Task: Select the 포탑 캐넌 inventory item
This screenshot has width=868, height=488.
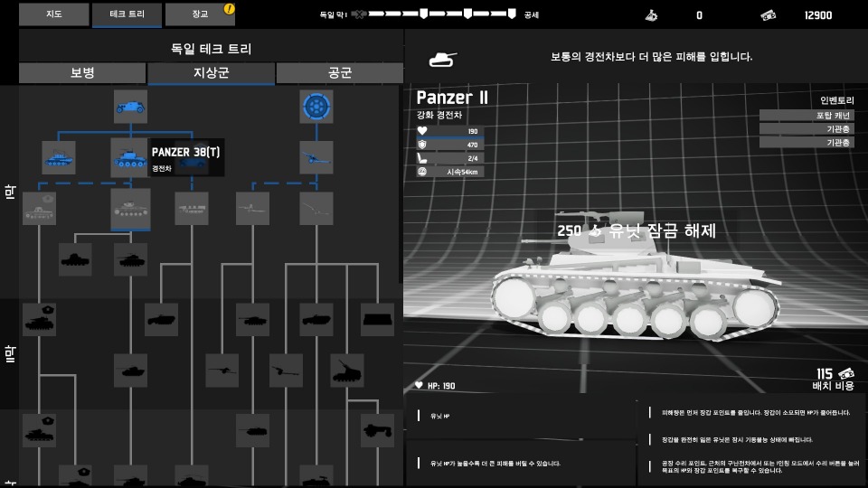Action: [807, 115]
